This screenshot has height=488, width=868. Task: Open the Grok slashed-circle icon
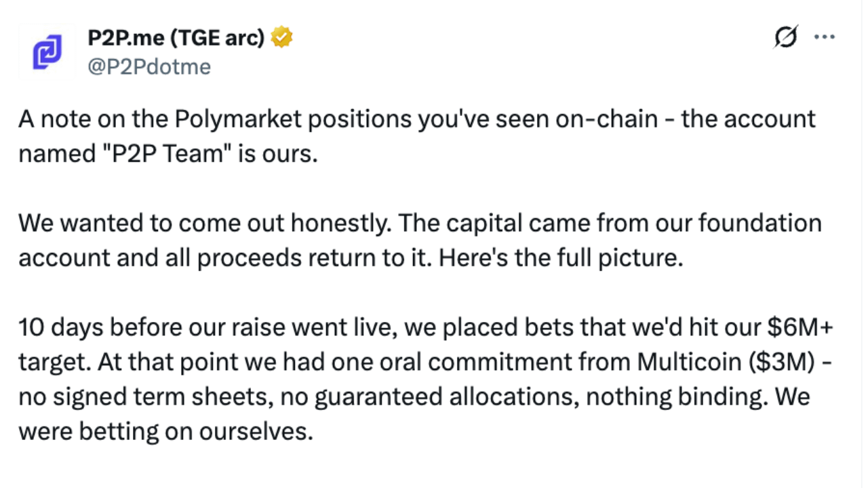point(785,38)
